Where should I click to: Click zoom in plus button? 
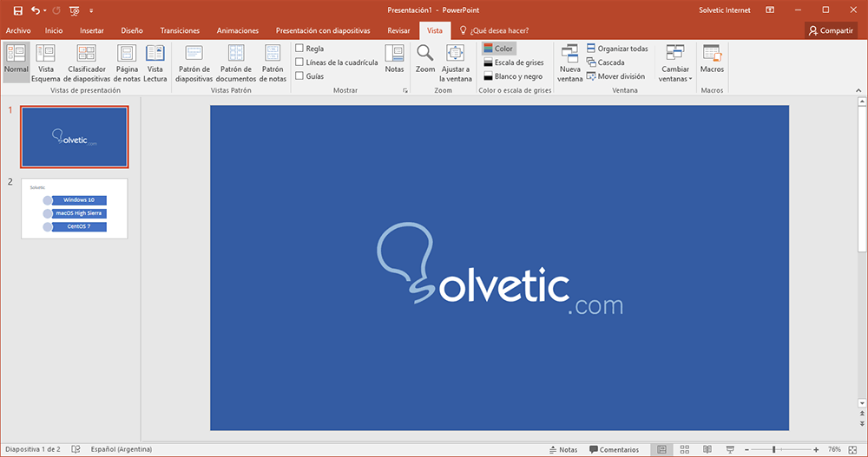coord(816,450)
